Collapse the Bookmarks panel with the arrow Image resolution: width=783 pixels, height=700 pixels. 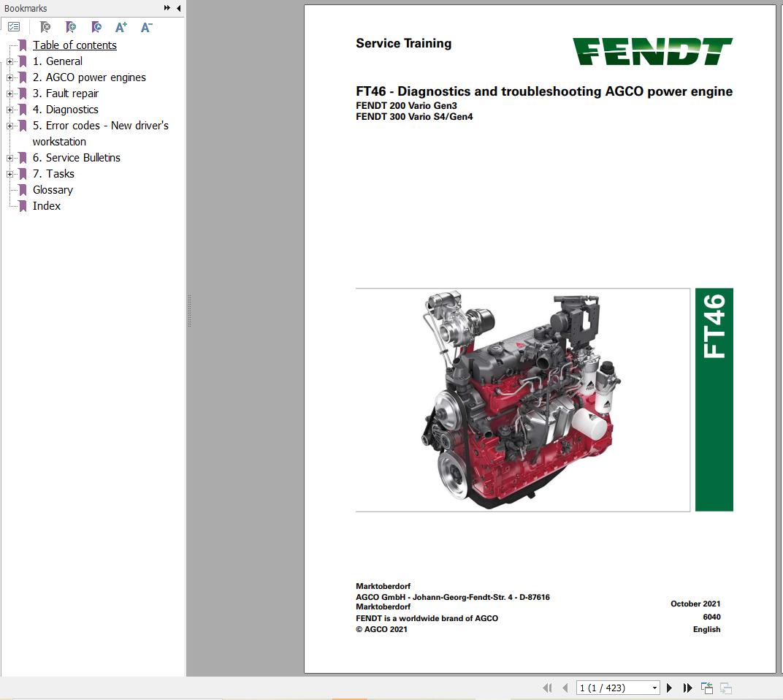[178, 8]
